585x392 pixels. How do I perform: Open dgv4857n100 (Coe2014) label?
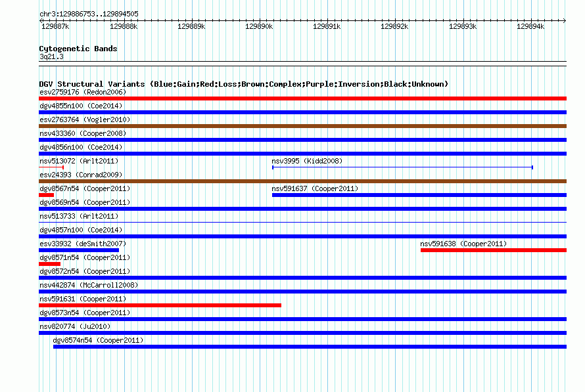(x=81, y=230)
